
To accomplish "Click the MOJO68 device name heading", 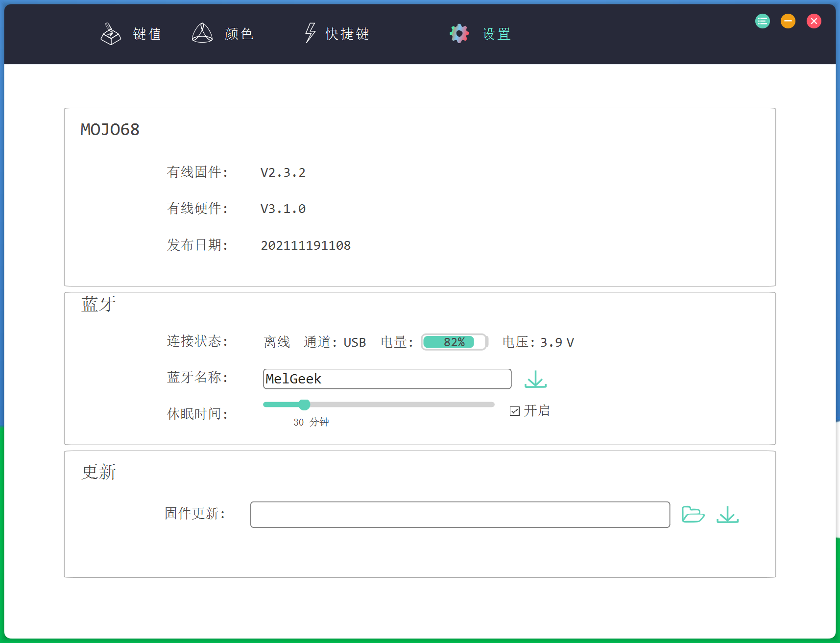I will [110, 129].
